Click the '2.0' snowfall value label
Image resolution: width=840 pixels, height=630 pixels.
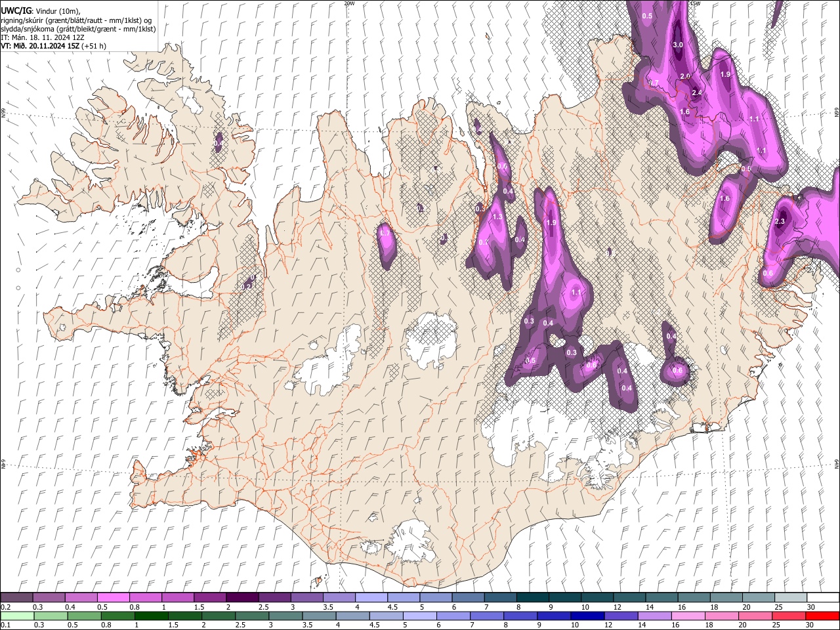pyautogui.click(x=685, y=76)
